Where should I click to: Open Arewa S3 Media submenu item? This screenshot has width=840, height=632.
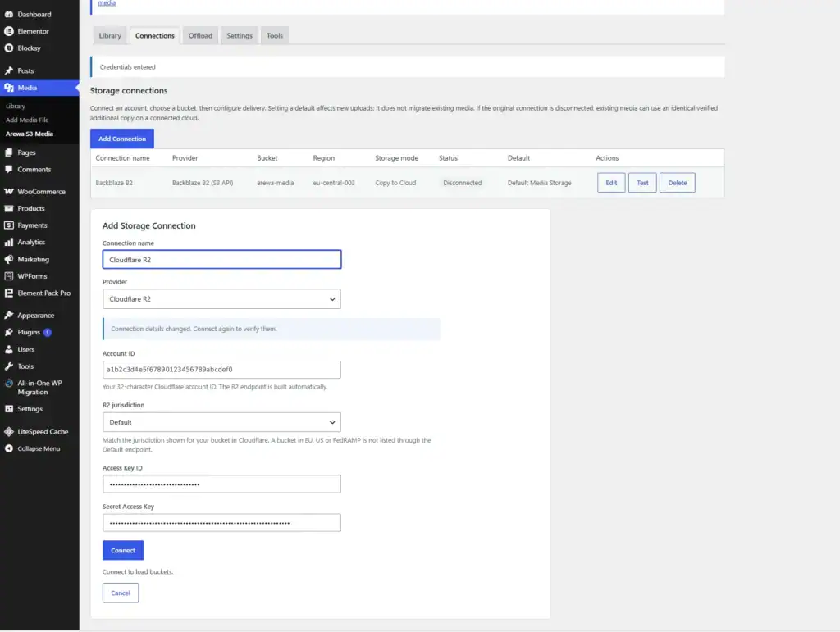tap(30, 134)
